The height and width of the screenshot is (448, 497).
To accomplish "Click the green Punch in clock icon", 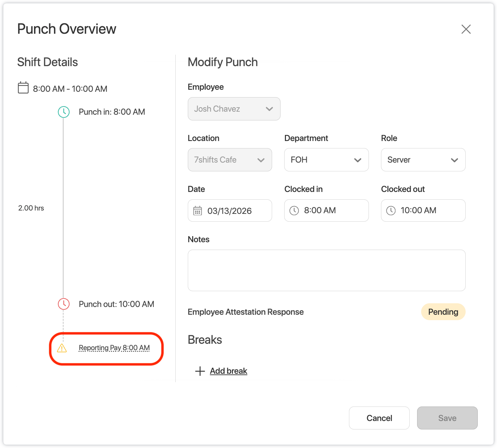I will pos(64,112).
